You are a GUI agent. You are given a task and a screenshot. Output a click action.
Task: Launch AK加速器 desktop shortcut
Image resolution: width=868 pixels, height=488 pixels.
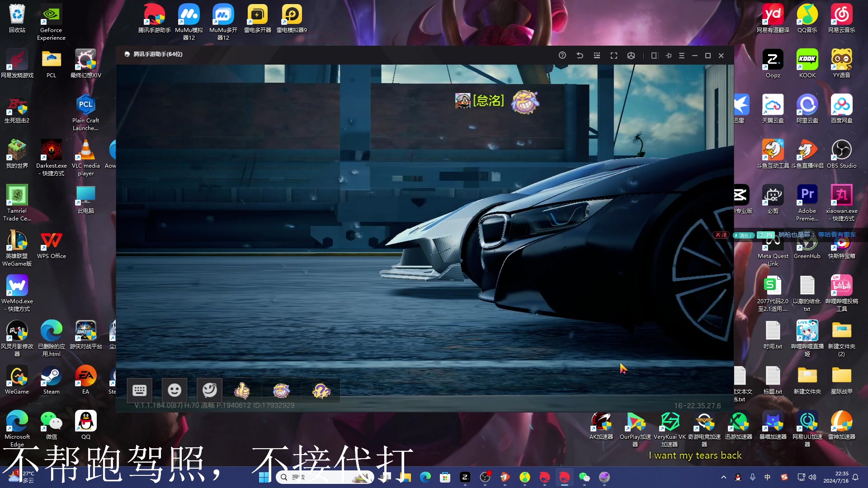[601, 425]
